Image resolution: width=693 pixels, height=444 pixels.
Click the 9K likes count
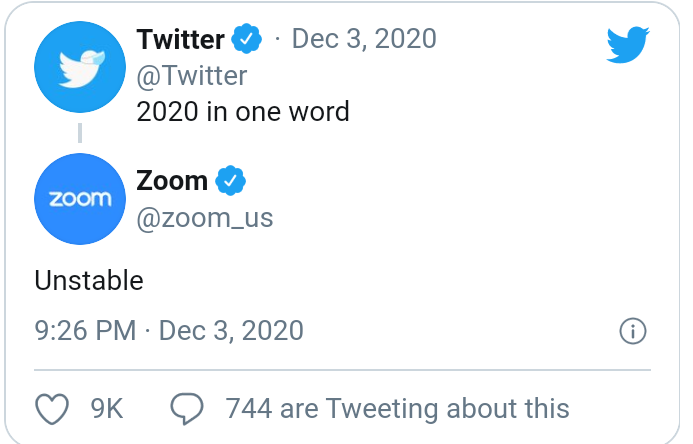[107, 409]
